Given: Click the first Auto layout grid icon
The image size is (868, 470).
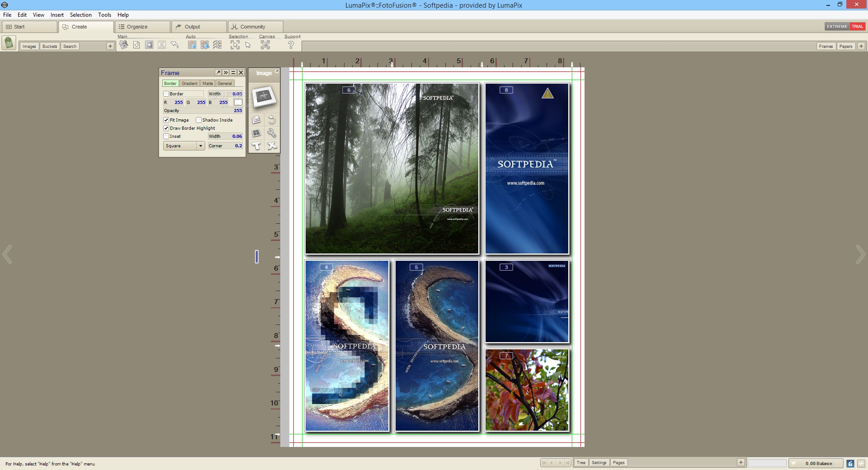Looking at the screenshot, I should (192, 45).
